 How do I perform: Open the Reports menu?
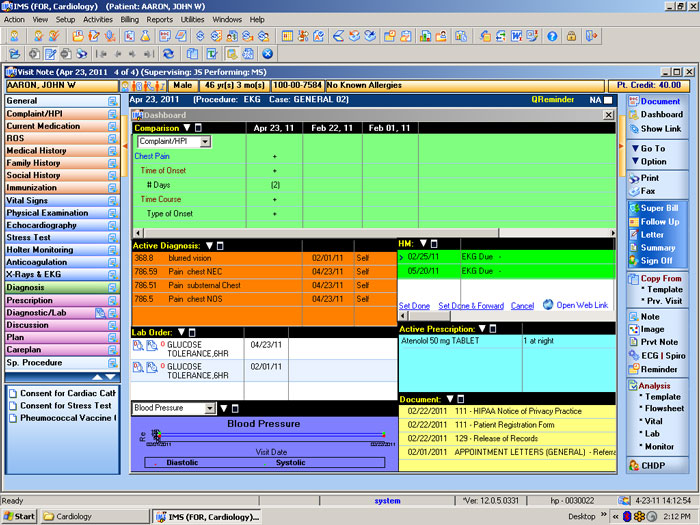tap(159, 20)
